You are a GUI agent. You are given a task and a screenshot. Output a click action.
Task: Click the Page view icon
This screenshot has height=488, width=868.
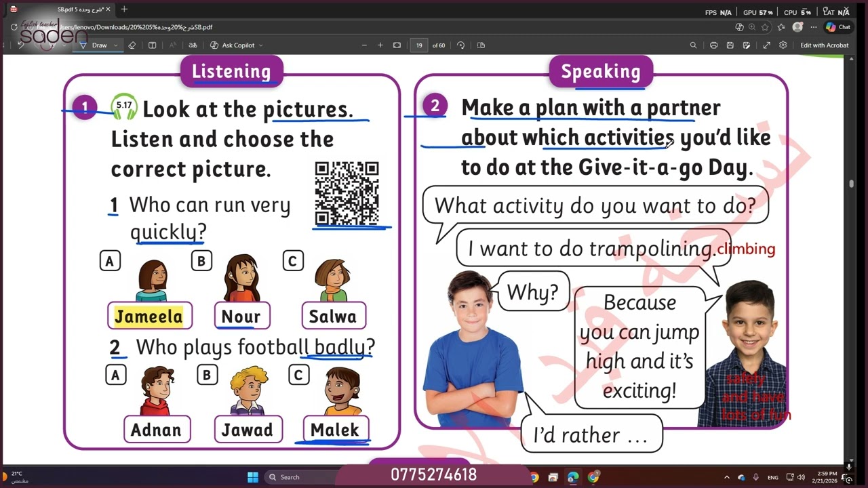pyautogui.click(x=481, y=45)
